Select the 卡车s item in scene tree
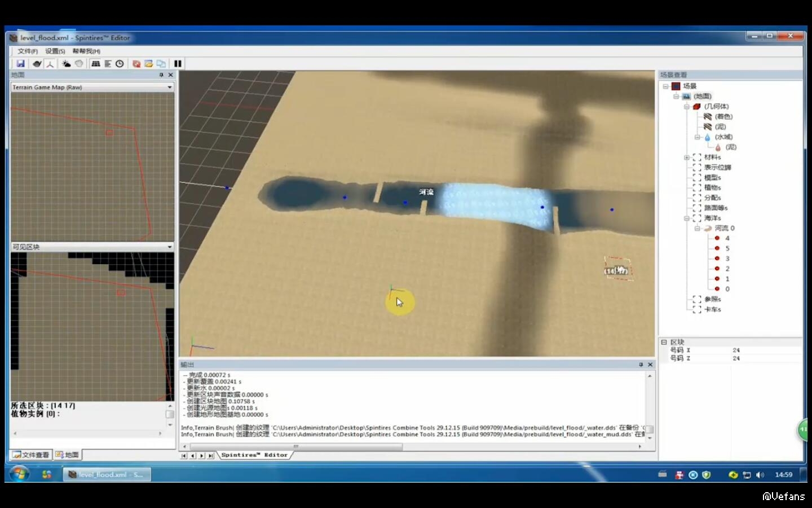Viewport: 812px width, 508px height. 712,309
